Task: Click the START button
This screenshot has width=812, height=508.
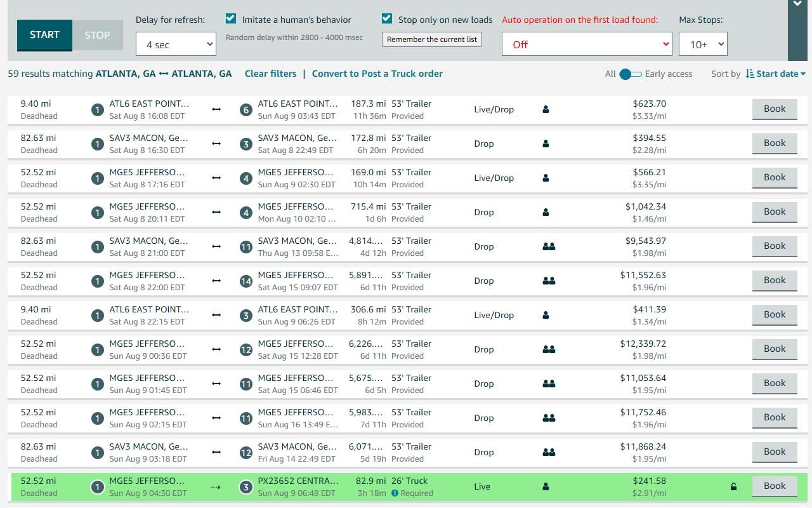Action: click(44, 35)
